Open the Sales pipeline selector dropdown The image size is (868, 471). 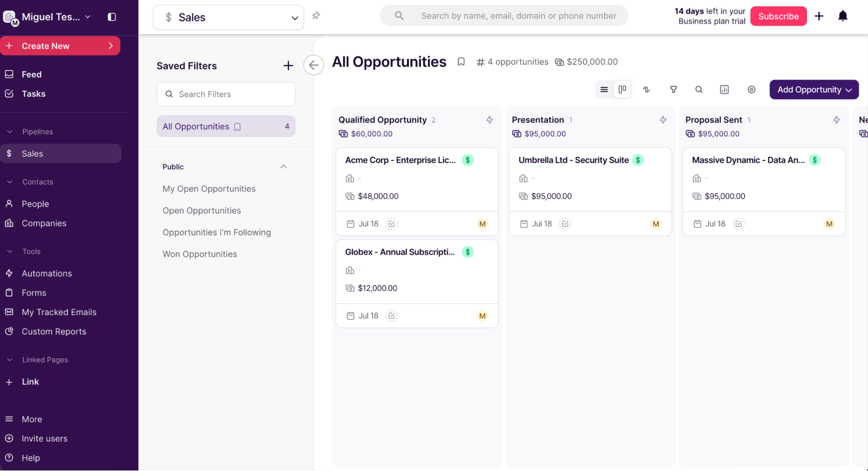tap(228, 17)
